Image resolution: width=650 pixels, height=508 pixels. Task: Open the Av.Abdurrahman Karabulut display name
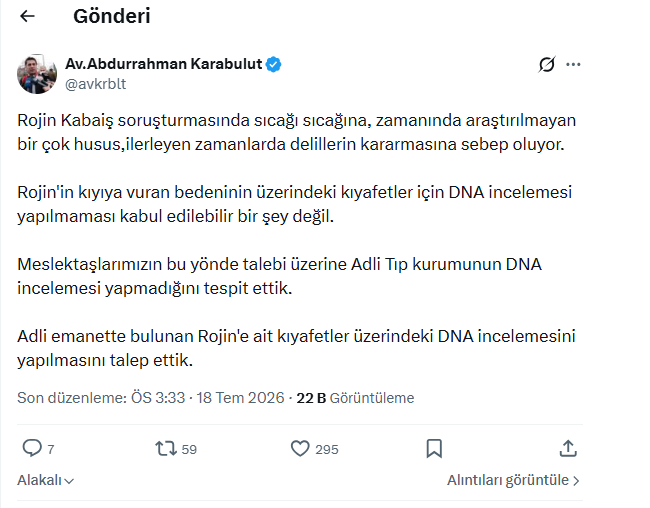click(x=164, y=64)
